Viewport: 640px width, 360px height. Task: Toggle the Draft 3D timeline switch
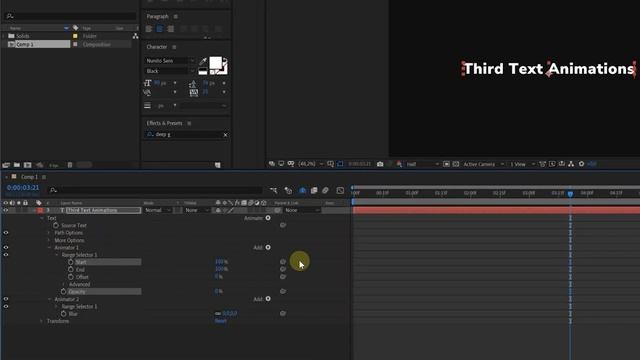pyautogui.click(x=288, y=191)
